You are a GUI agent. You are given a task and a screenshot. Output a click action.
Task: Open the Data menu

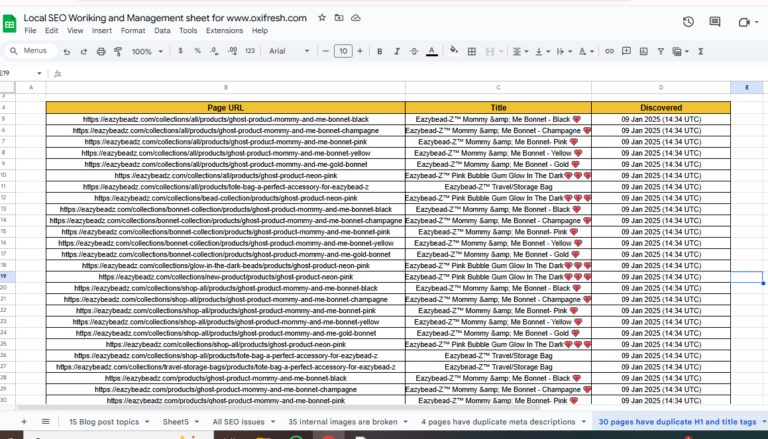pos(162,30)
